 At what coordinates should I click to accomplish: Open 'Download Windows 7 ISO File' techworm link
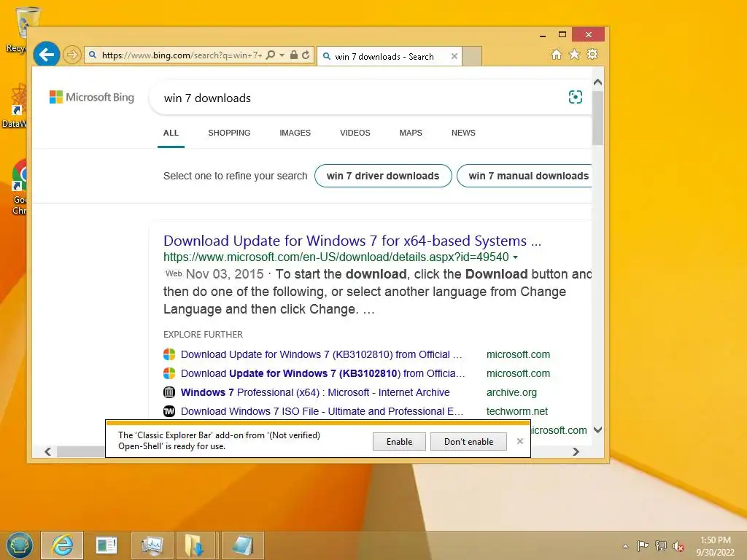click(x=322, y=411)
